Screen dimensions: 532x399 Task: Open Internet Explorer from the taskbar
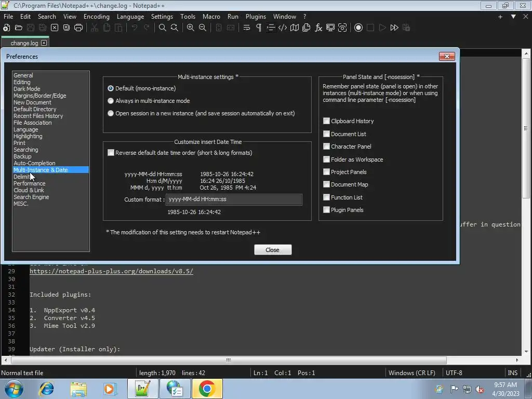[46, 389]
